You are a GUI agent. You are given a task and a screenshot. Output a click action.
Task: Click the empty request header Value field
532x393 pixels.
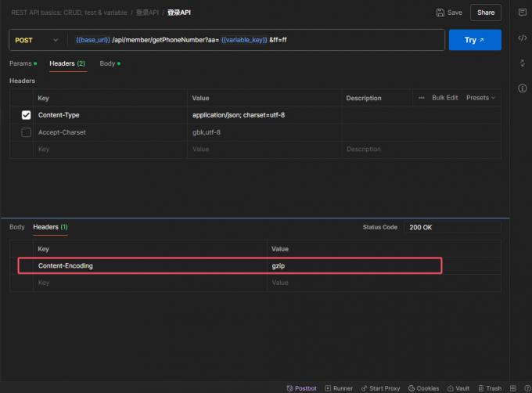click(x=264, y=150)
